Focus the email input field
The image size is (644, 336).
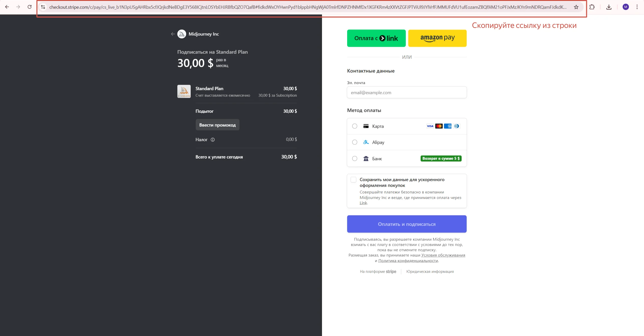[407, 92]
